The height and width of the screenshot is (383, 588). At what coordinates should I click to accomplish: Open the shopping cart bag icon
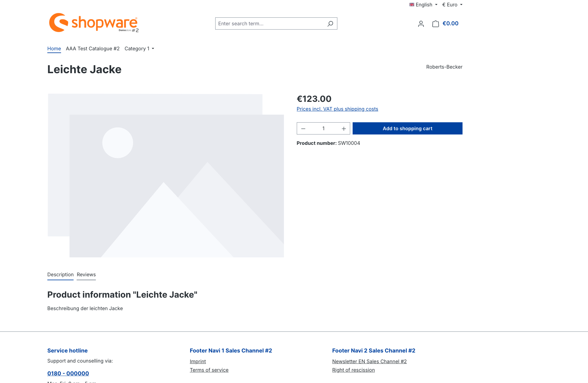pyautogui.click(x=436, y=23)
